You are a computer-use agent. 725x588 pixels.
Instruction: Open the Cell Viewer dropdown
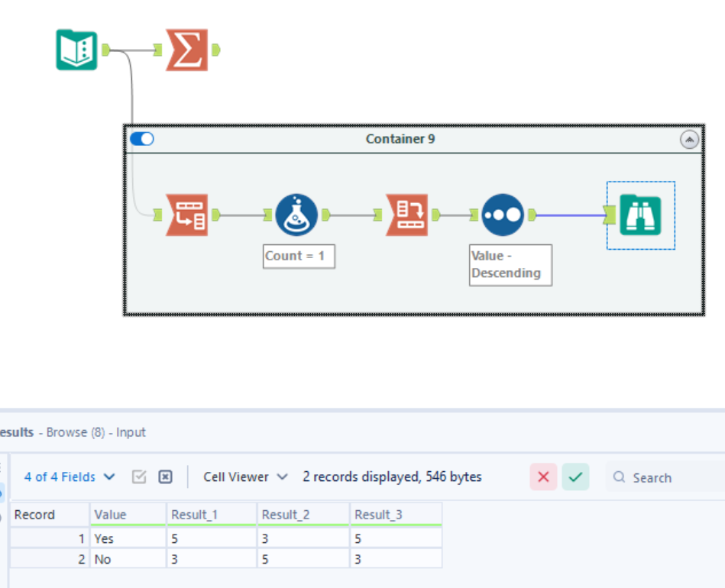[238, 477]
